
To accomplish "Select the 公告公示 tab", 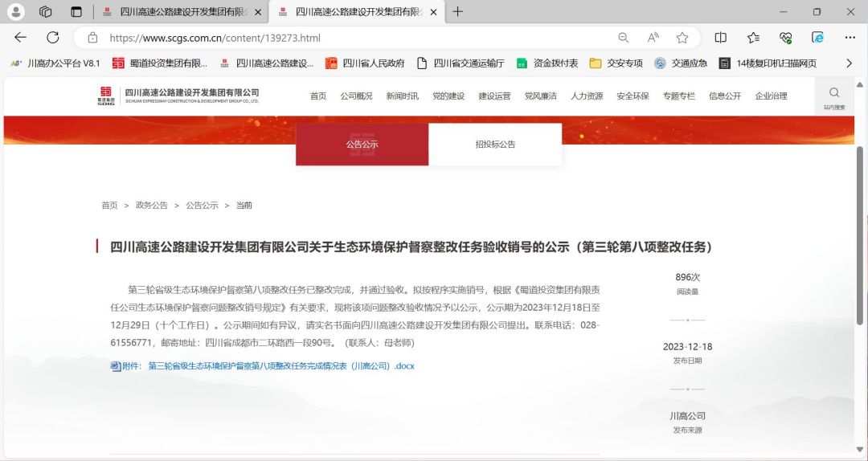I will coord(362,145).
